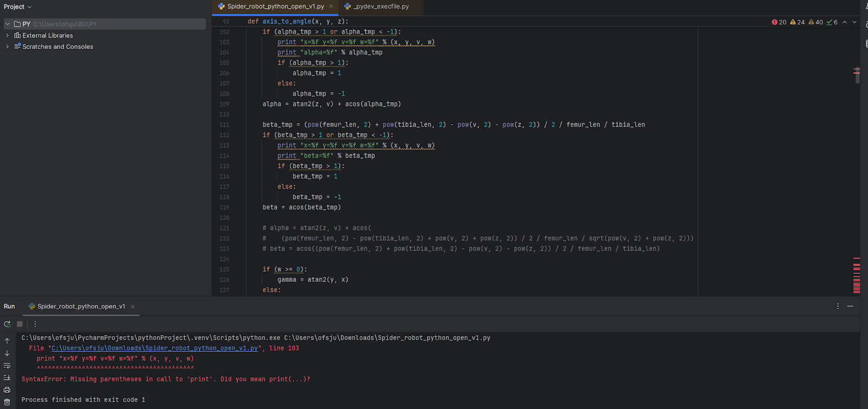This screenshot has width=868, height=409.
Task: Jump down the stack trace arrow
Action: [x=7, y=353]
